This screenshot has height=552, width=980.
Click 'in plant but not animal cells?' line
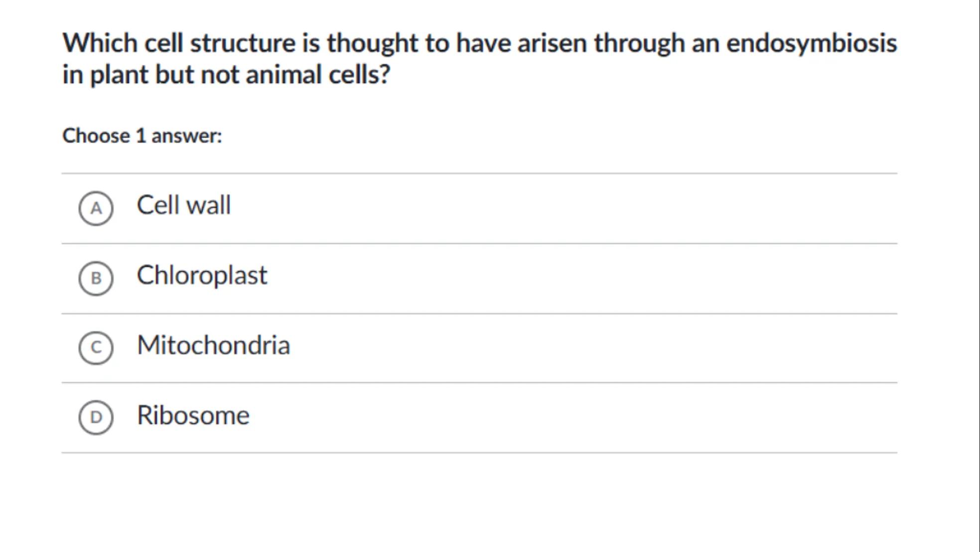point(226,75)
